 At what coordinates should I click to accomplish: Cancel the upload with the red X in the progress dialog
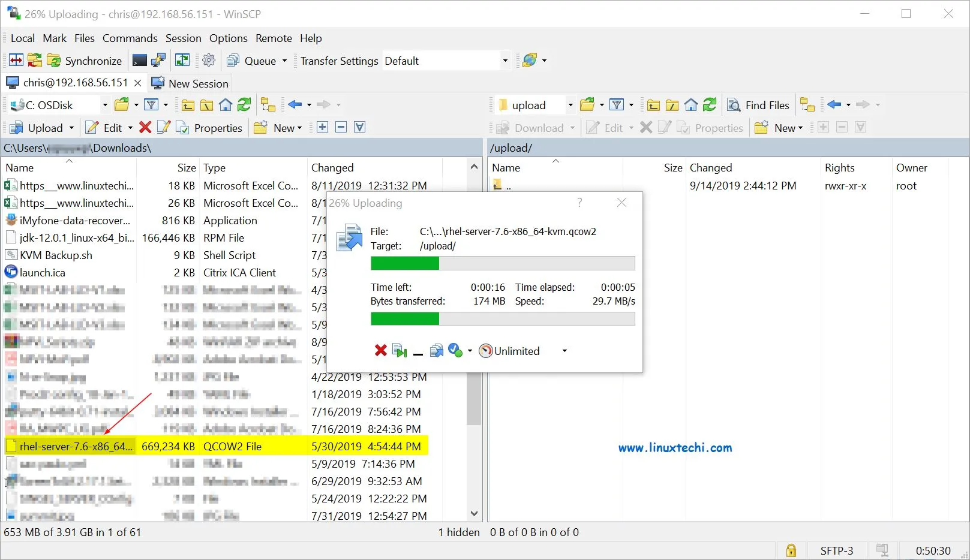(380, 351)
